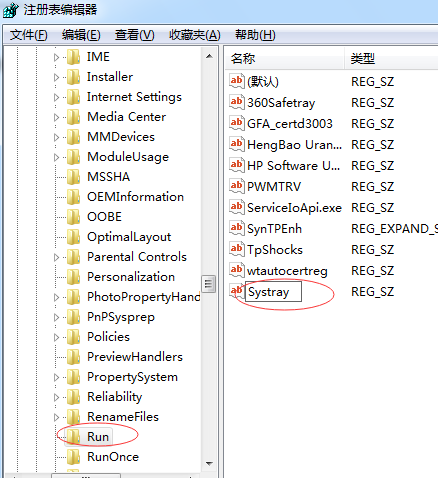This screenshot has width=438, height=478.
Task: Select the GFA_certd3003 registry value icon
Action: point(237,123)
